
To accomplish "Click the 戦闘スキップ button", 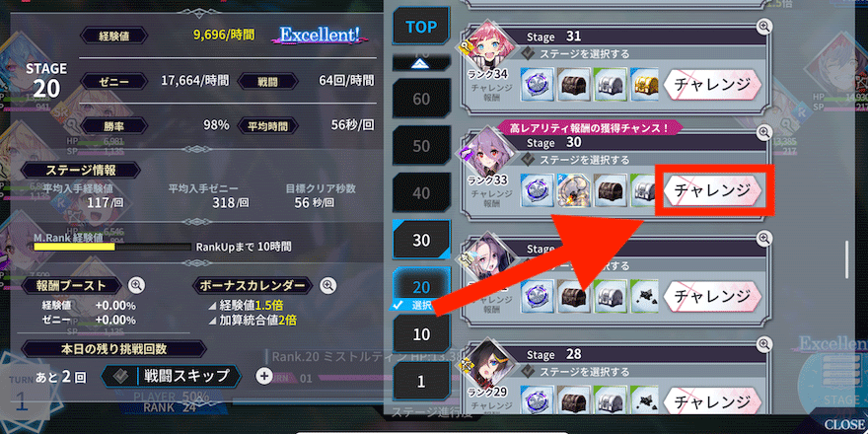I will click(171, 376).
